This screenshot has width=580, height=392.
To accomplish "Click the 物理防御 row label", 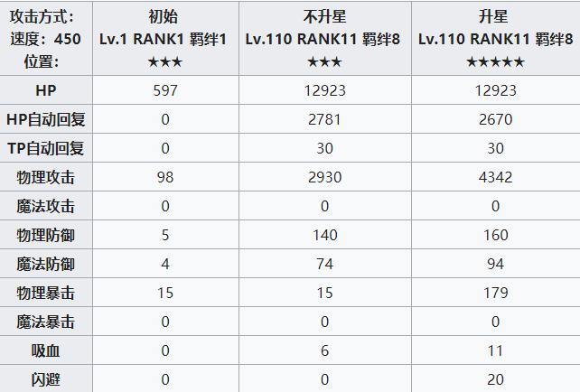I will [x=46, y=235].
